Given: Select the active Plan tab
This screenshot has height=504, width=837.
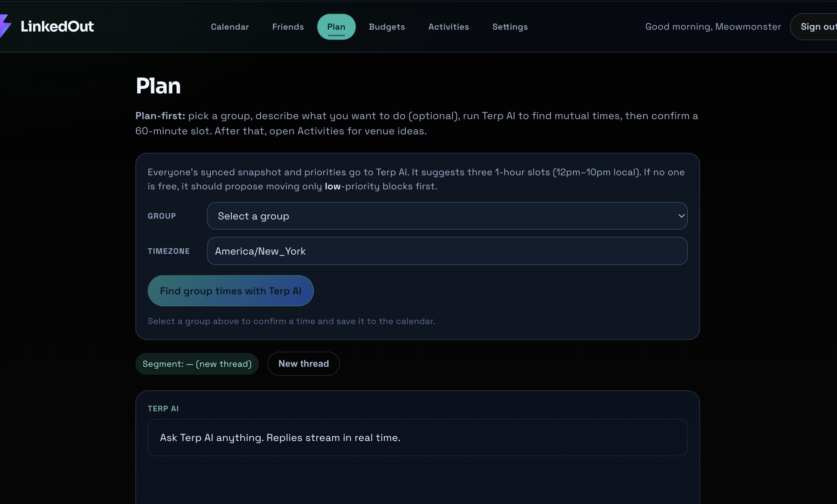Looking at the screenshot, I should tap(336, 27).
